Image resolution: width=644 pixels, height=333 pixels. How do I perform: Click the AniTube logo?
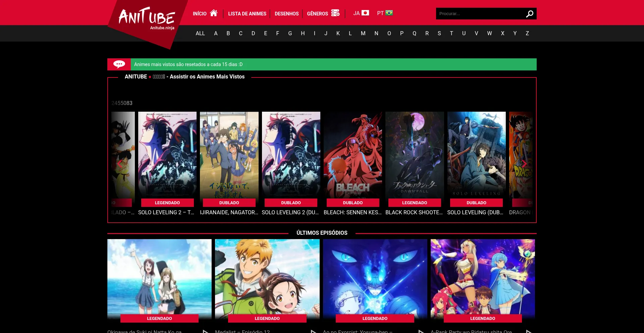pyautogui.click(x=147, y=18)
